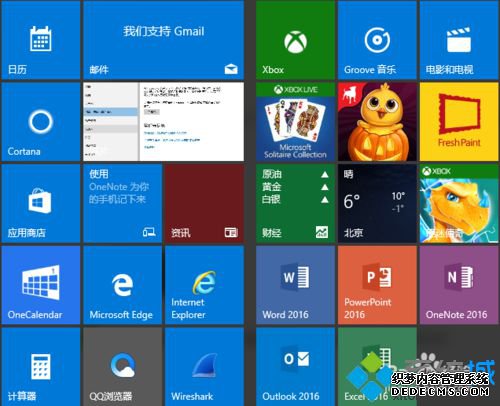Open PowerPoint 2016
This screenshot has height=406, width=500.
coord(377,285)
